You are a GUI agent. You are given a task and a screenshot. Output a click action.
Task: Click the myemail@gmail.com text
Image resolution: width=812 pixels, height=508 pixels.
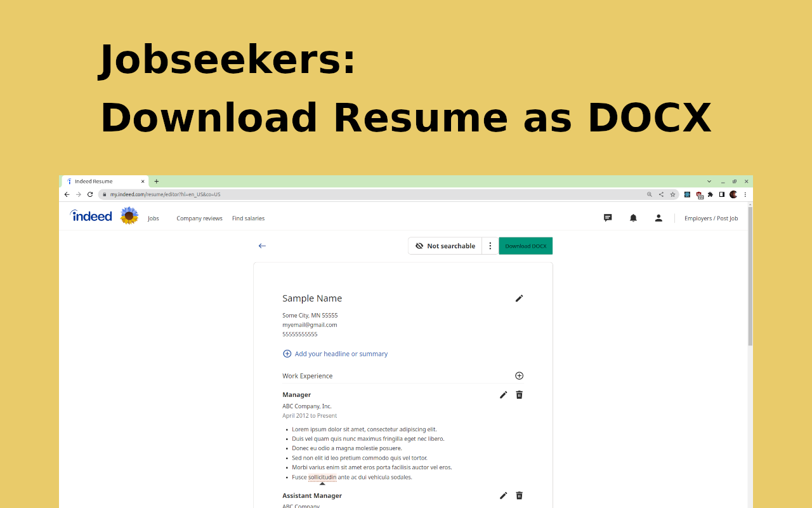(x=310, y=324)
